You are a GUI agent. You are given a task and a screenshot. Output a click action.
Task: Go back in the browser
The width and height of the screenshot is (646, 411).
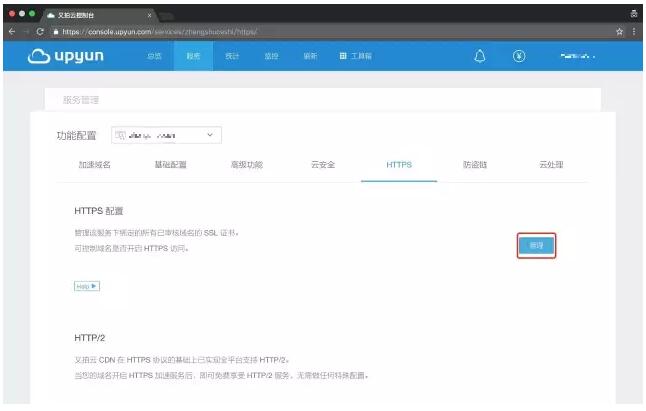tap(12, 32)
